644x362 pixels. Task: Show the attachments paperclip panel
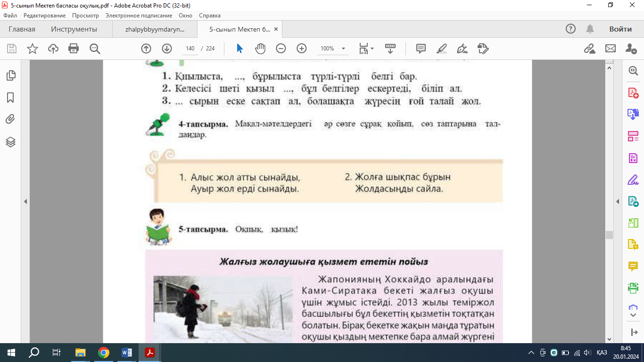(x=10, y=119)
